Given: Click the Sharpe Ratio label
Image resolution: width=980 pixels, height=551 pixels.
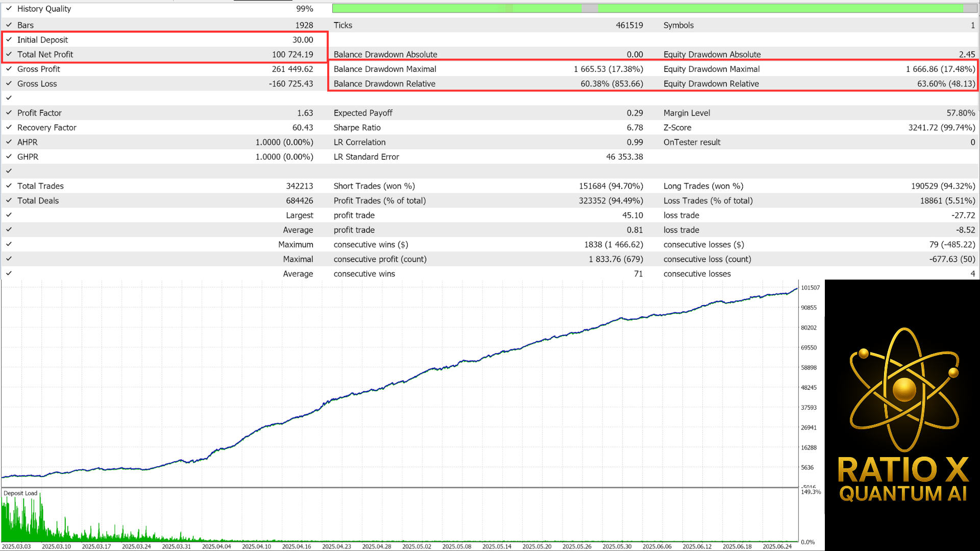Looking at the screenshot, I should [x=357, y=128].
